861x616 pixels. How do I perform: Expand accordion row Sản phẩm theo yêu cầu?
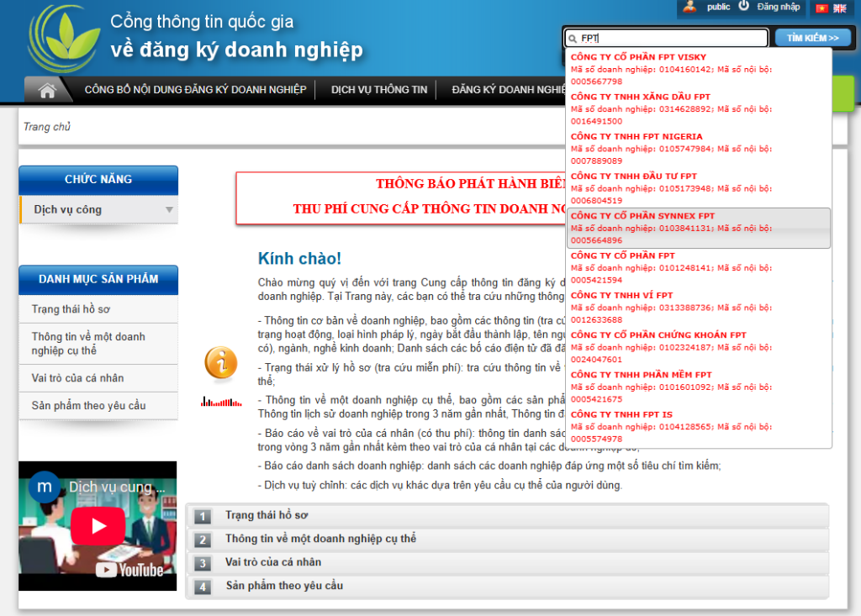click(x=508, y=587)
